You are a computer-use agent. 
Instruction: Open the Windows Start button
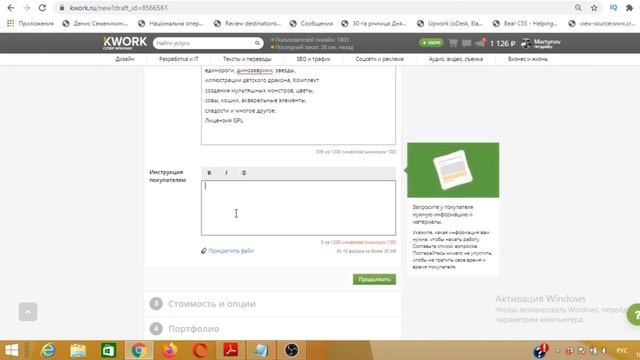pos(11,350)
